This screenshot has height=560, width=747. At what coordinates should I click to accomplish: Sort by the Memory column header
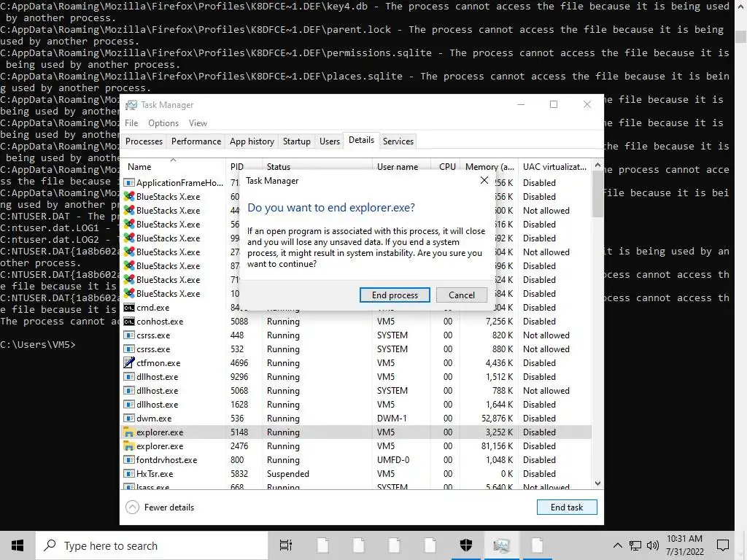point(489,167)
